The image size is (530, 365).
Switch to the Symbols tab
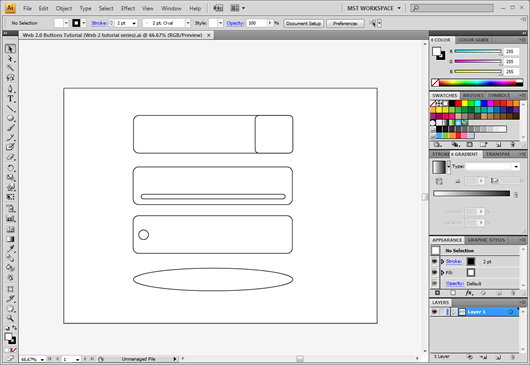pos(499,95)
